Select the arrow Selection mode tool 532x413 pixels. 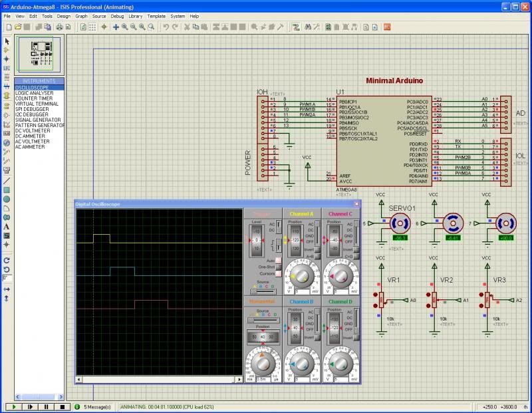(x=7, y=41)
